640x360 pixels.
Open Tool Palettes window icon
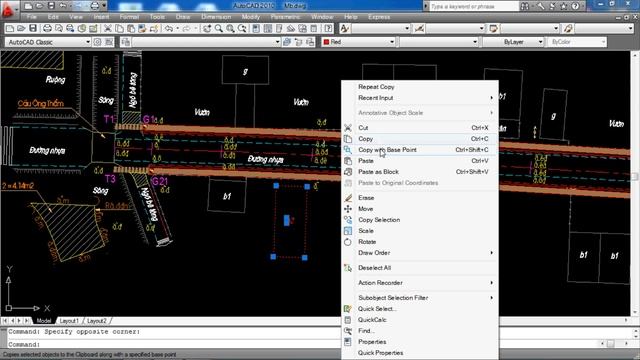[279, 28]
